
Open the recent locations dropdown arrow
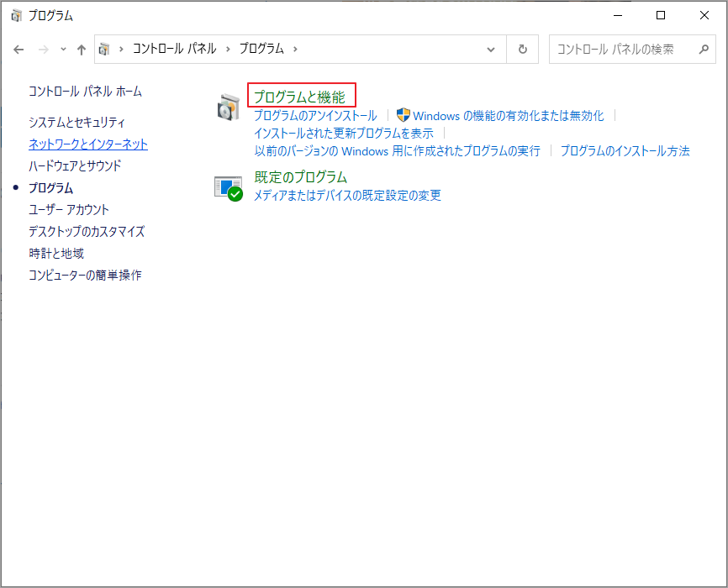pyautogui.click(x=63, y=50)
